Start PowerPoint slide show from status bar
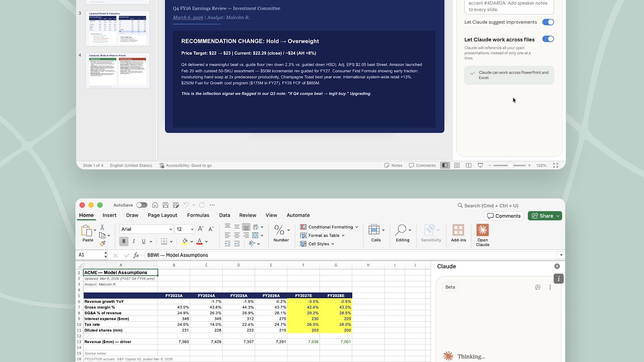 pyautogui.click(x=480, y=165)
